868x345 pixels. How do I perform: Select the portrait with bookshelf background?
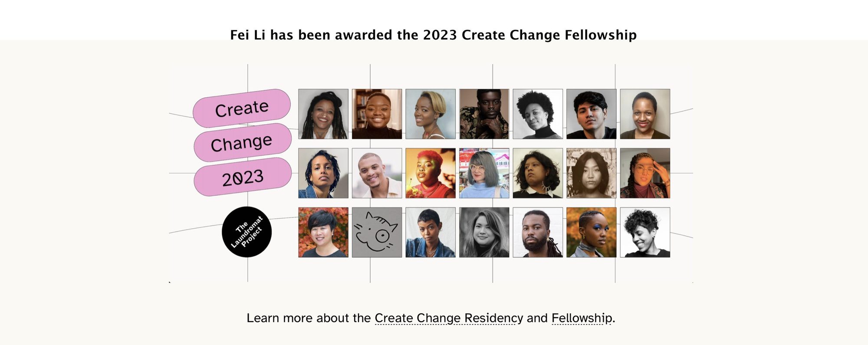click(x=377, y=114)
